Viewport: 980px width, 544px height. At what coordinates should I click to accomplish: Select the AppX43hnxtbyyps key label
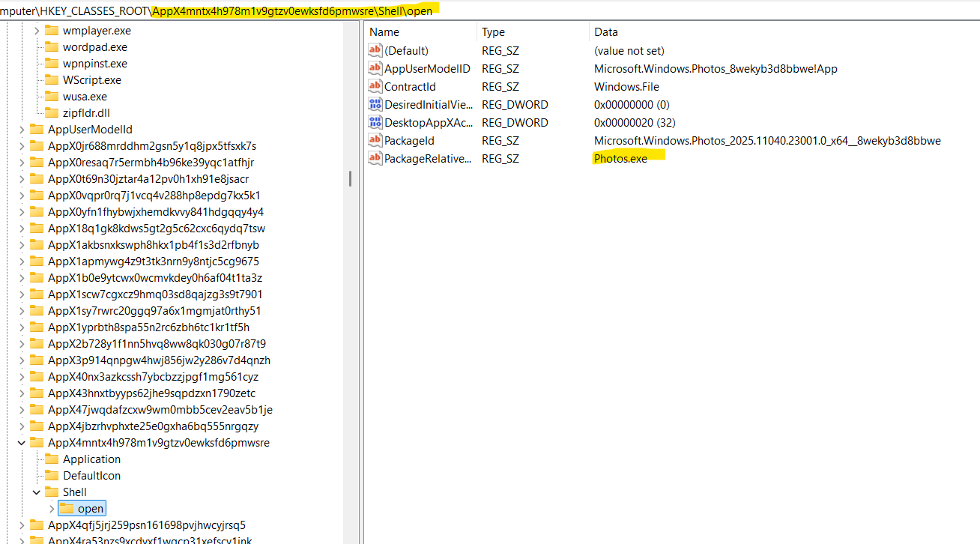(151, 393)
